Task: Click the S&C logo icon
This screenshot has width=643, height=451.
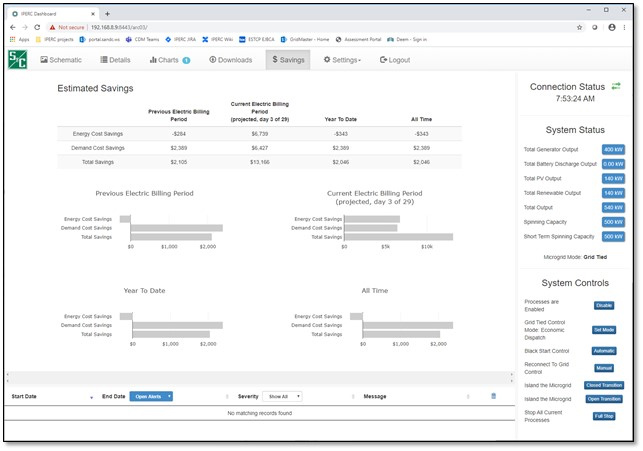Action: pos(19,61)
